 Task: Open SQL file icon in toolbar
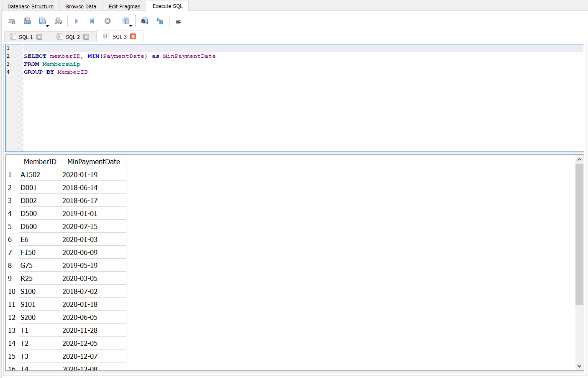[x=27, y=21]
